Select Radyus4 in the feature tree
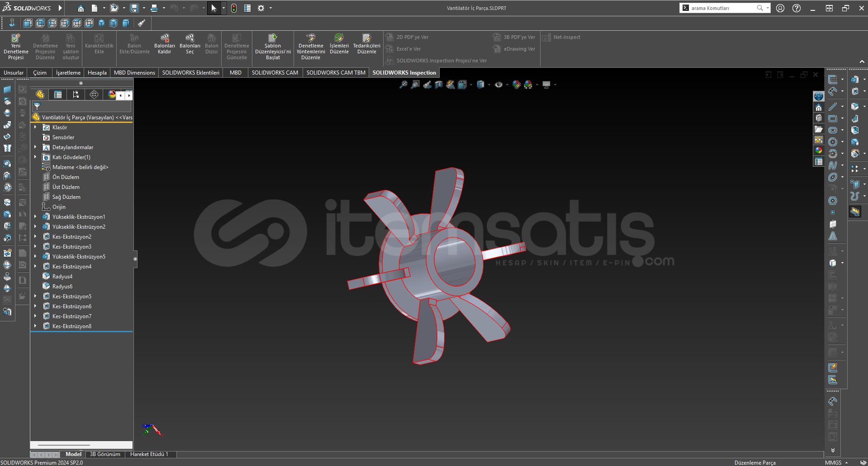Image resolution: width=868 pixels, height=466 pixels. (62, 277)
